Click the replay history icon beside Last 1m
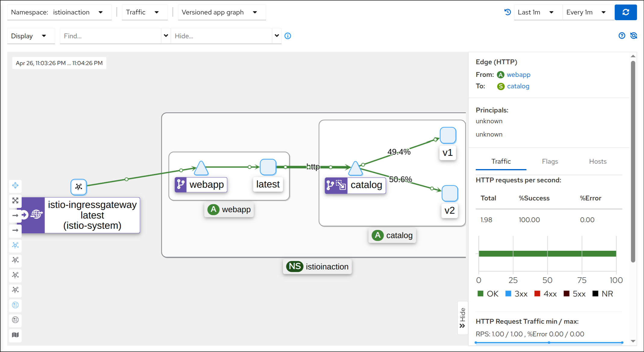644x352 pixels. [507, 12]
